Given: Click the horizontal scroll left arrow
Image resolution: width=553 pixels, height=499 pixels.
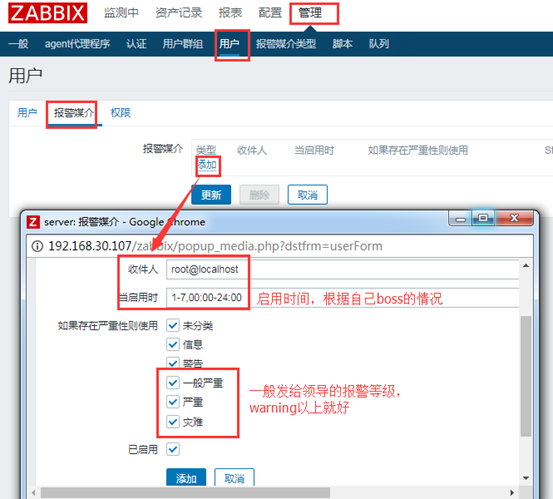Looking at the screenshot, I should (x=34, y=493).
